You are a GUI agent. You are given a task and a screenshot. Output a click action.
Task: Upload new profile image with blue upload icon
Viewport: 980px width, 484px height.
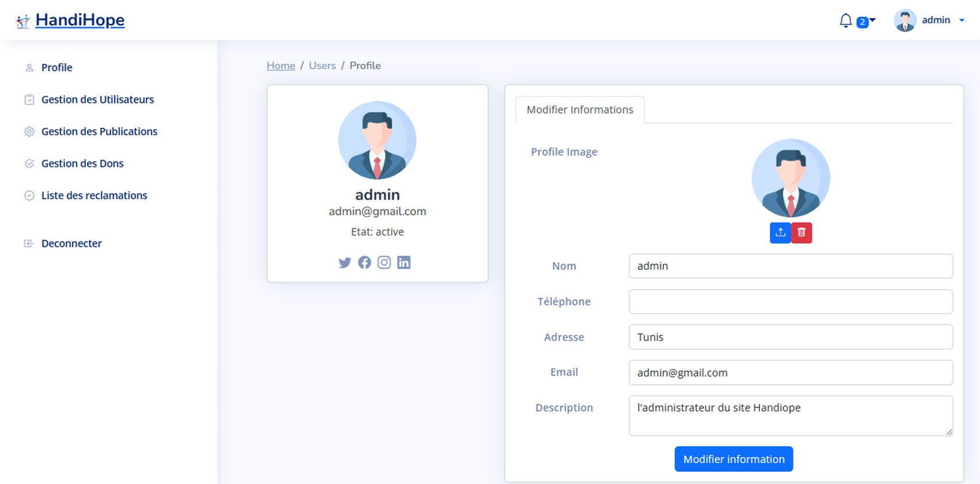(780, 233)
